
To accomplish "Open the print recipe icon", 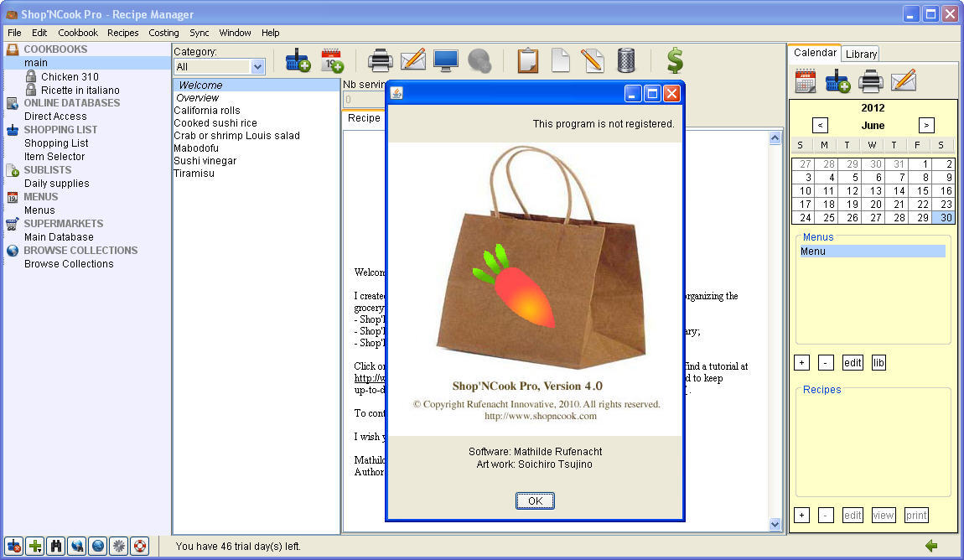I will tap(381, 60).
